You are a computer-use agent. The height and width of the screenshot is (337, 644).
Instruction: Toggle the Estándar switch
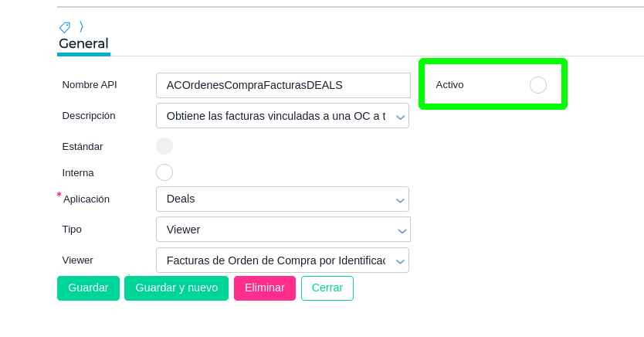[x=164, y=146]
